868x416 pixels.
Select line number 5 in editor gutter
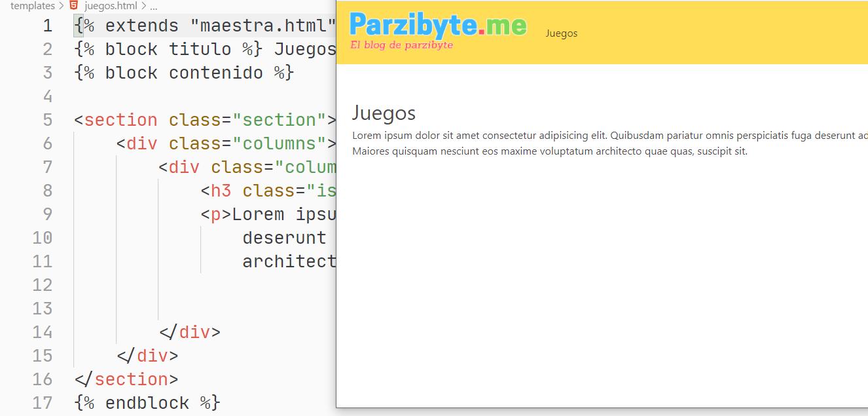(47, 120)
